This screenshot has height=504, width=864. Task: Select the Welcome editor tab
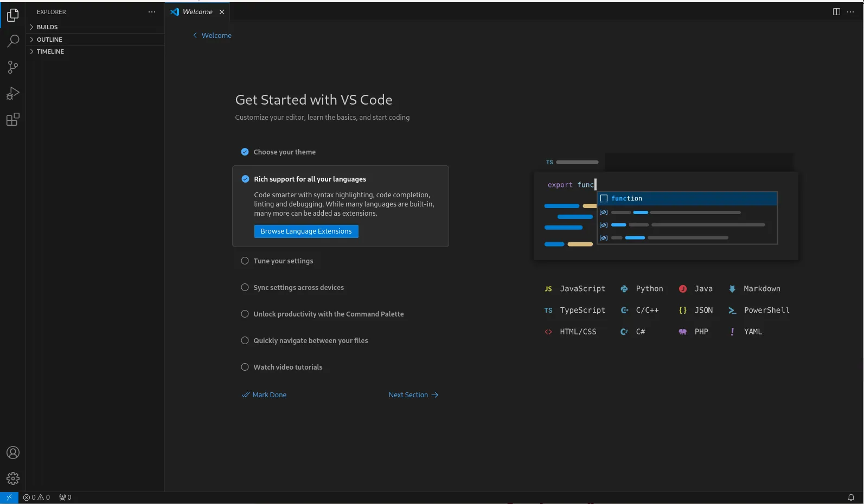pos(197,12)
